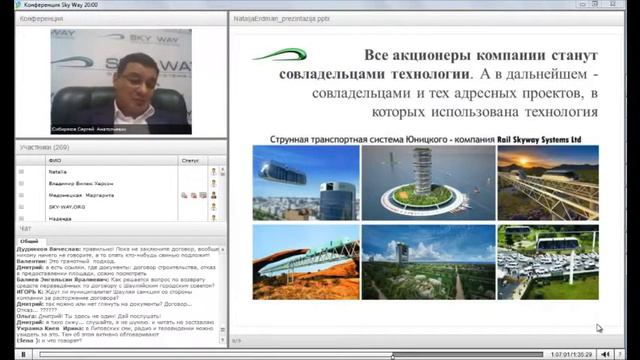Click the app icon in title bar

18,4
